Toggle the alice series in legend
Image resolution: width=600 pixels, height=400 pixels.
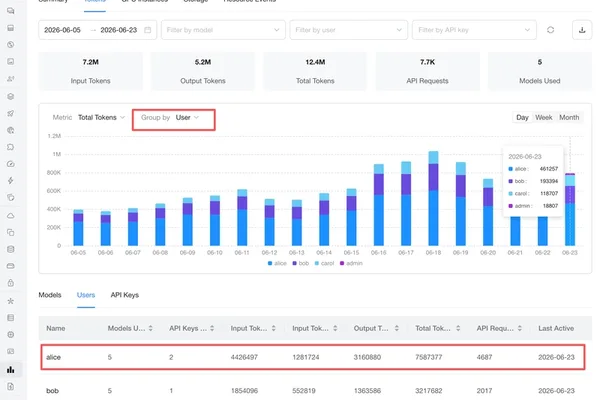click(x=277, y=263)
